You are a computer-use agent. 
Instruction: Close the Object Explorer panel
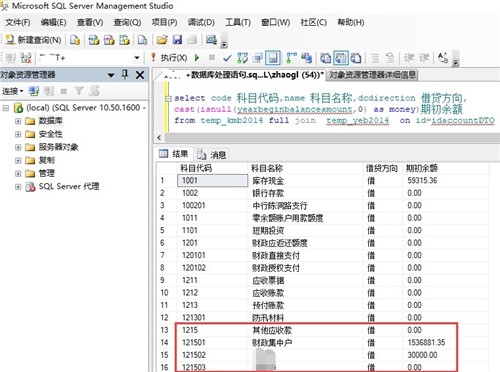tap(140, 75)
